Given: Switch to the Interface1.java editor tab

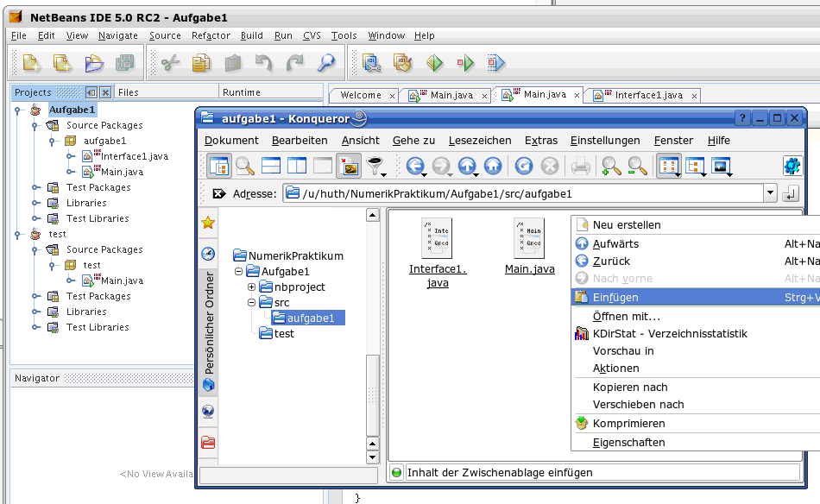Looking at the screenshot, I should pos(641,95).
